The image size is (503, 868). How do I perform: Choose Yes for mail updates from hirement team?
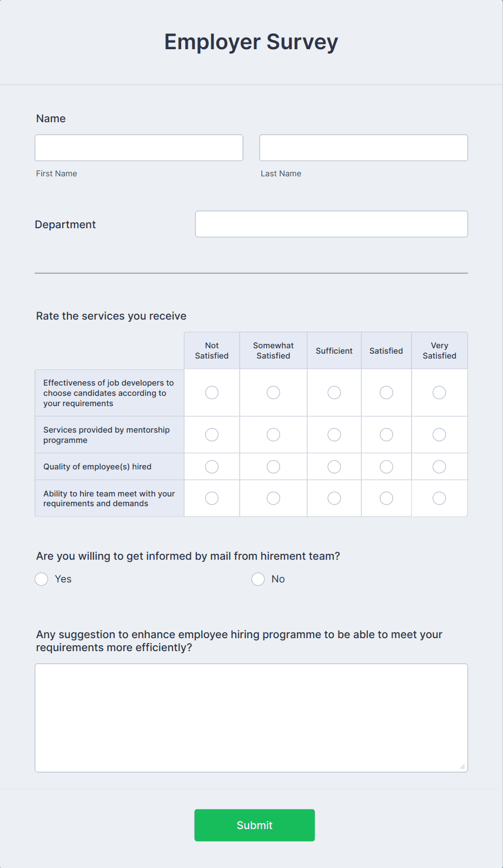[x=41, y=579]
